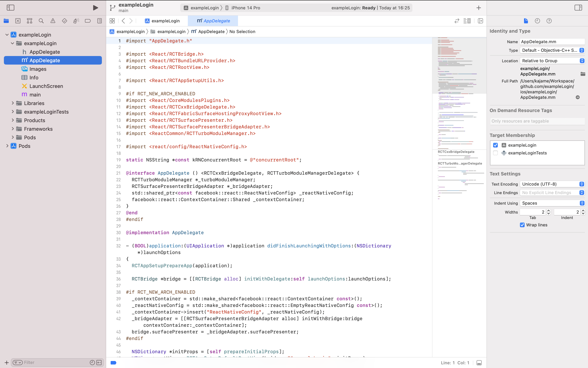Click the Run button to build project
The height and width of the screenshot is (368, 588).
pos(95,8)
